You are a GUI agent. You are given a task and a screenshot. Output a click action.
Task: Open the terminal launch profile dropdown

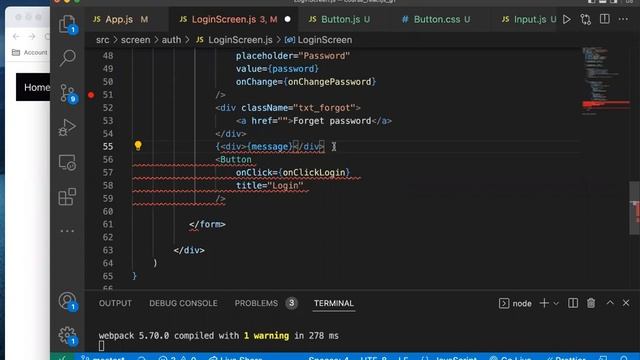556,303
